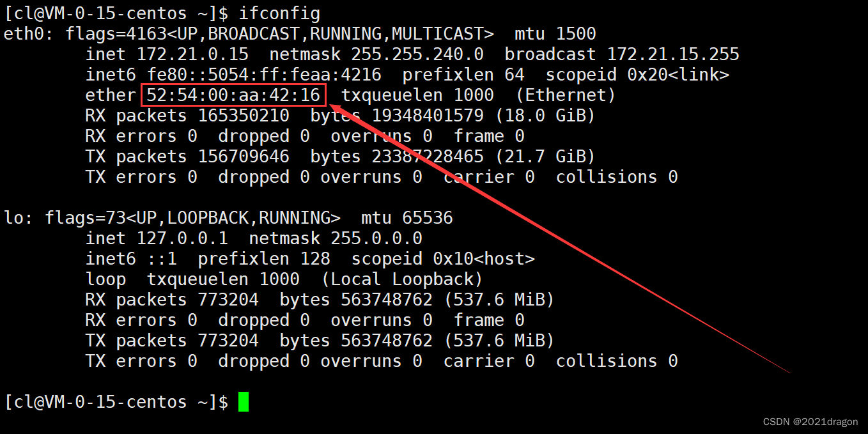Click the scopeid 0x10<host> text
The height and width of the screenshot is (434, 868).
click(442, 259)
